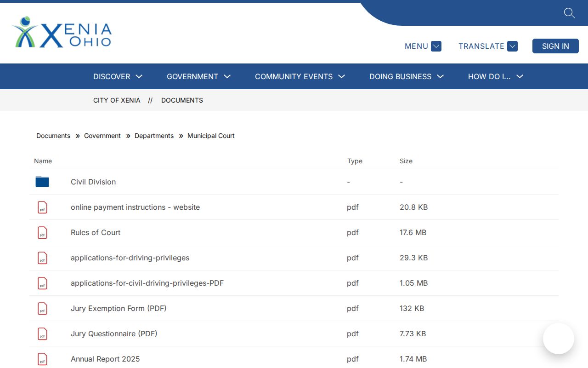Viewport: 588px width, 368px height.
Task: Expand the MENU dropdown arrow
Action: 436,46
